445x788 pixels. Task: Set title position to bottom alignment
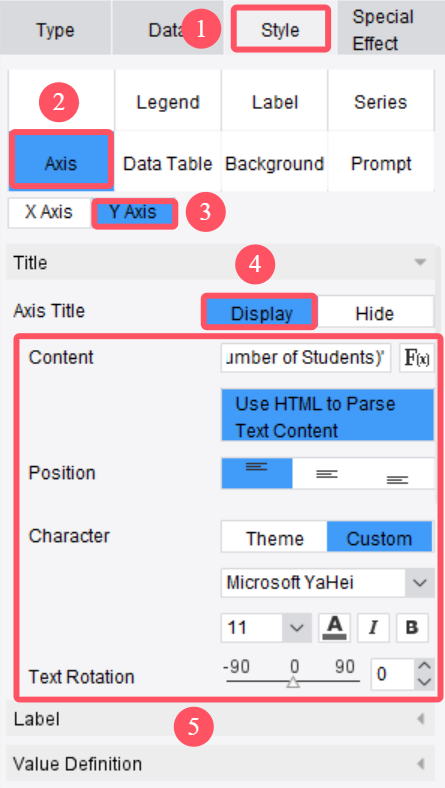tap(398, 473)
